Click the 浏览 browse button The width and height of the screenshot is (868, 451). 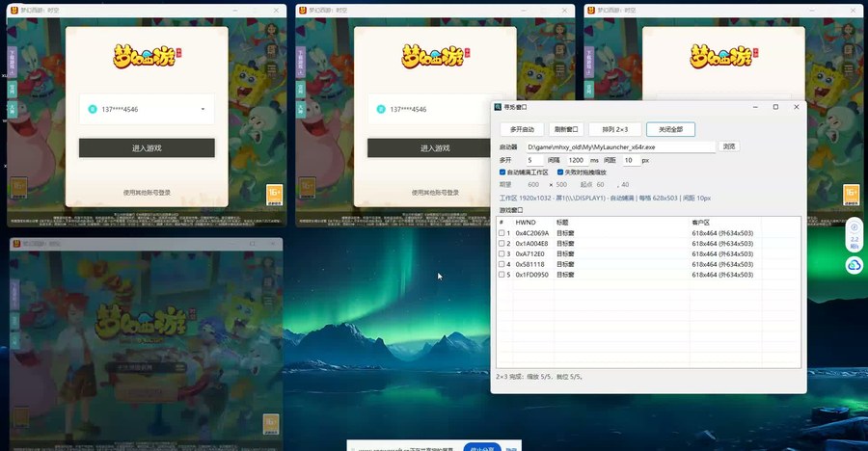coord(729,146)
